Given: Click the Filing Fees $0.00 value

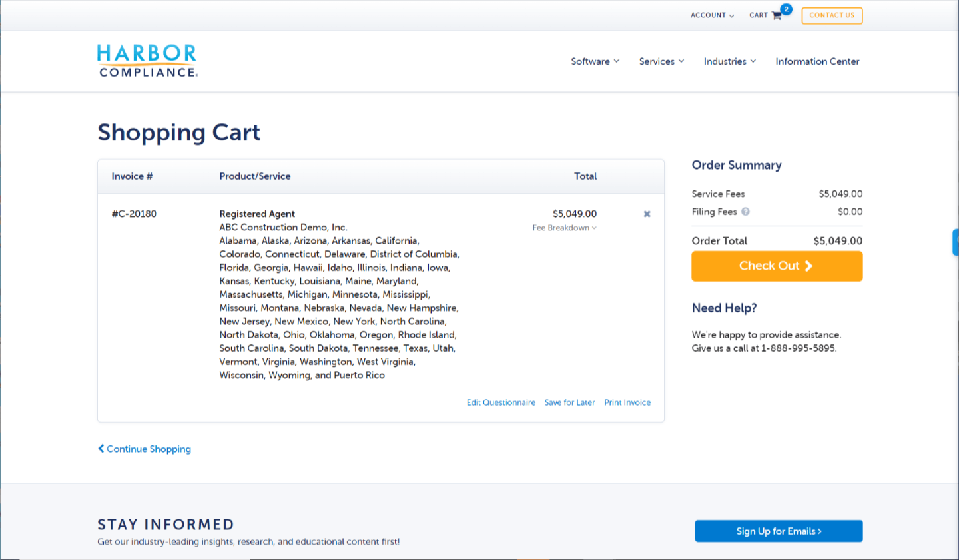Looking at the screenshot, I should point(850,212).
